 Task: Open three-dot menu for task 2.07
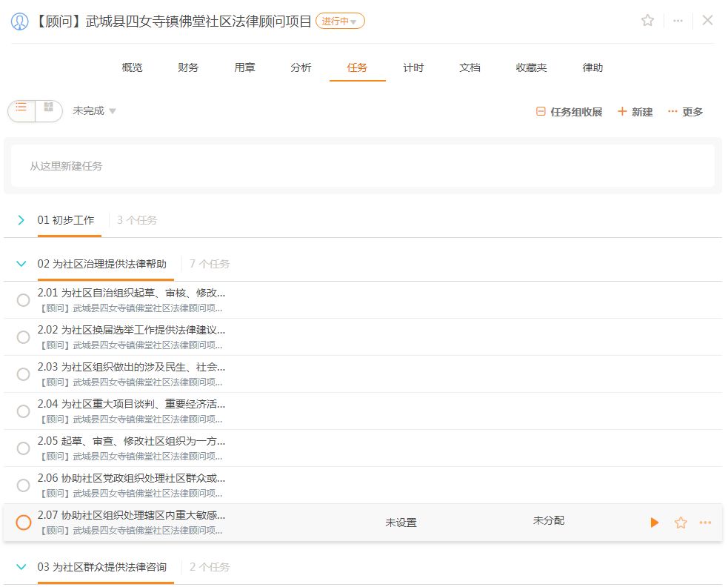(x=705, y=523)
